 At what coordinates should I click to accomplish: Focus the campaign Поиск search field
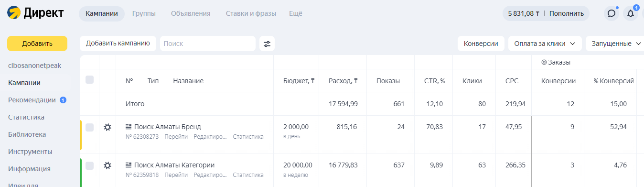click(207, 44)
